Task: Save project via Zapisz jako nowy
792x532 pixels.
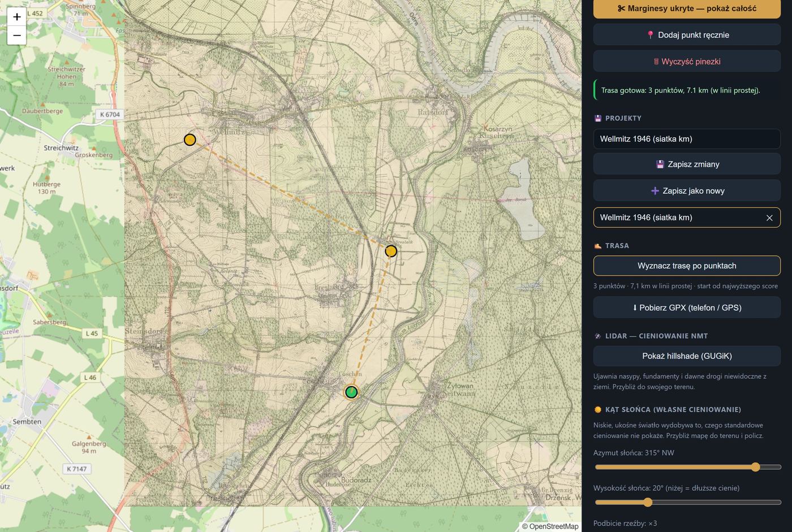Action: click(x=687, y=191)
